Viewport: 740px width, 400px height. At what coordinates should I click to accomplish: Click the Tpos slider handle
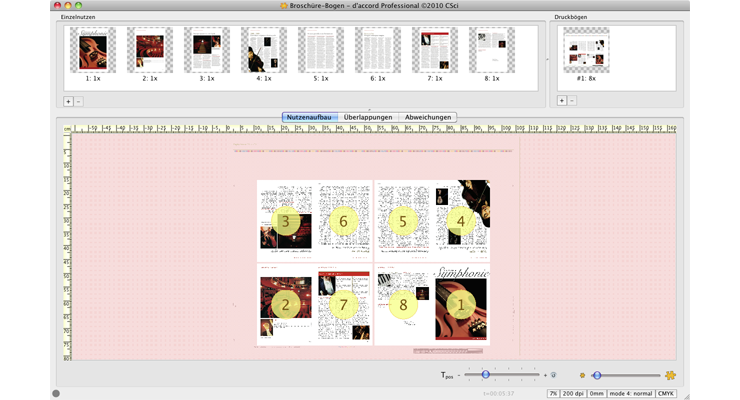tap(485, 375)
